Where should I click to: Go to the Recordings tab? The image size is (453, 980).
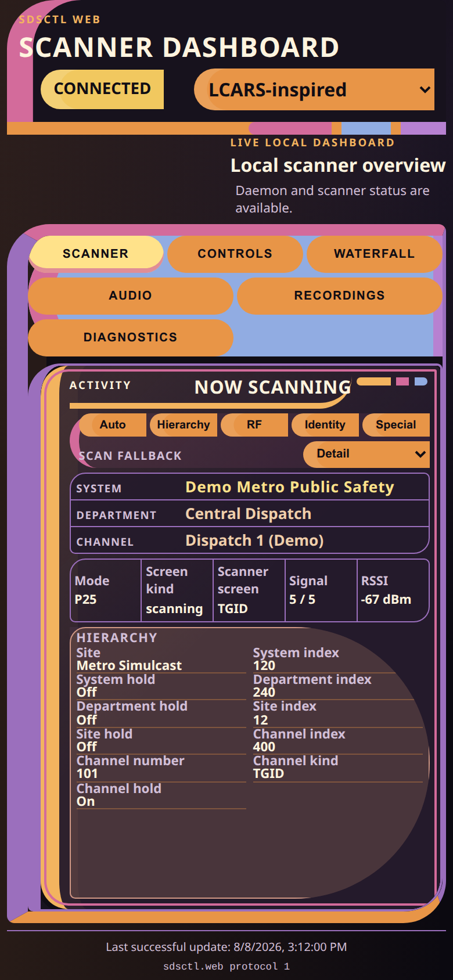point(340,295)
